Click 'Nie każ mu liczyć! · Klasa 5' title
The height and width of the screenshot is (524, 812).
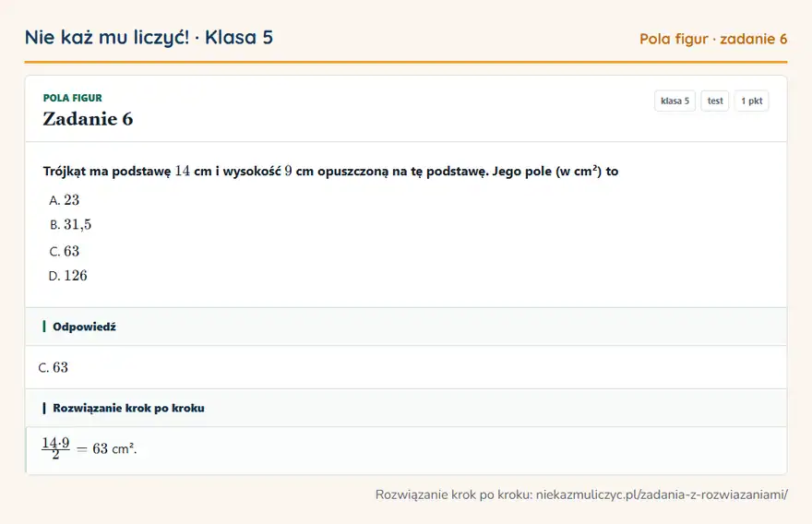[x=149, y=37]
